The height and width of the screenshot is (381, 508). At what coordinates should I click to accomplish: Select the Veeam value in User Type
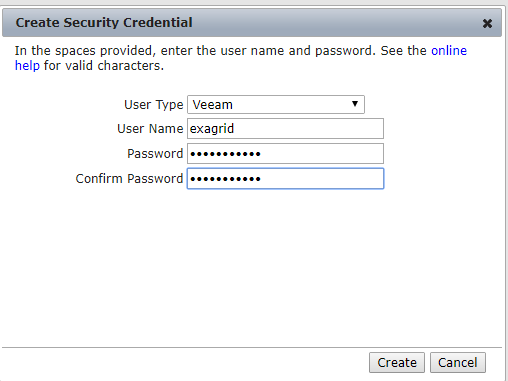(213, 105)
